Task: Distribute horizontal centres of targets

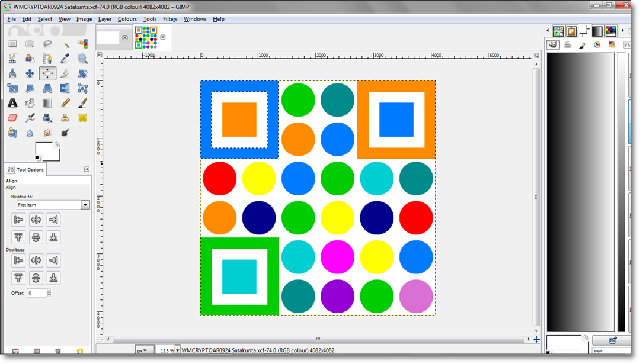Action: pos(36,260)
